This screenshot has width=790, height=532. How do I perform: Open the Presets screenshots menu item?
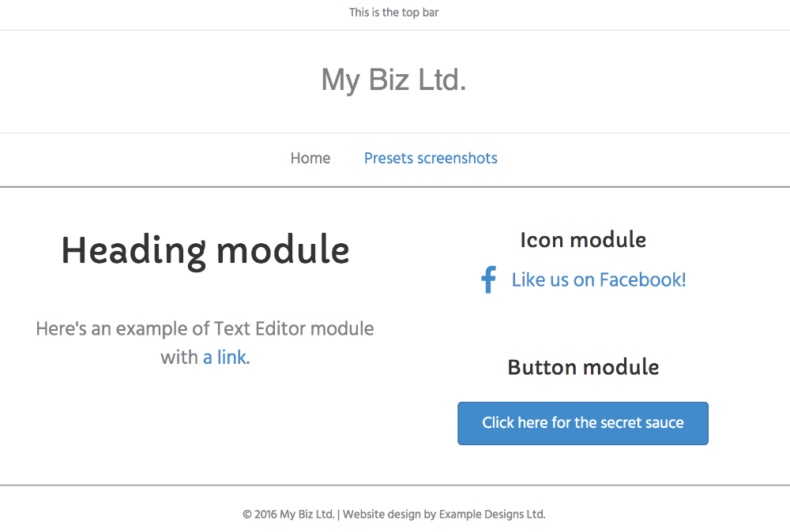(x=431, y=159)
